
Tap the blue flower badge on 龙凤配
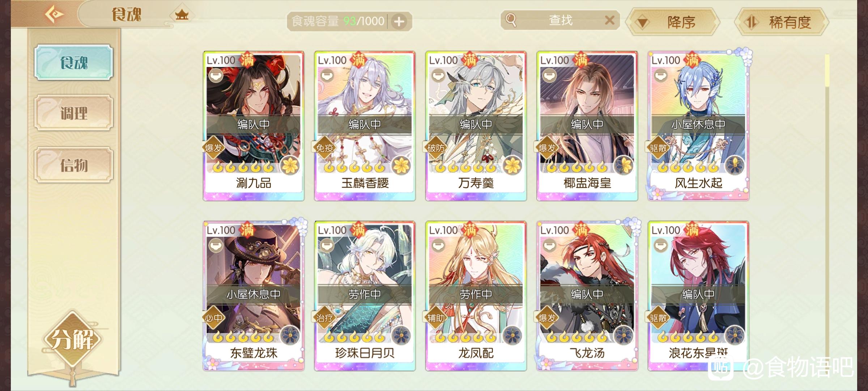(512, 336)
